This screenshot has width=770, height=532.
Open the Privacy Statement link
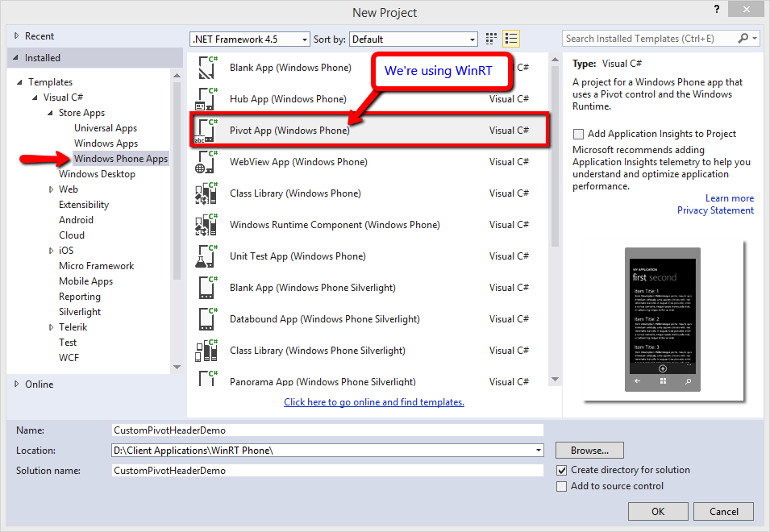point(715,210)
